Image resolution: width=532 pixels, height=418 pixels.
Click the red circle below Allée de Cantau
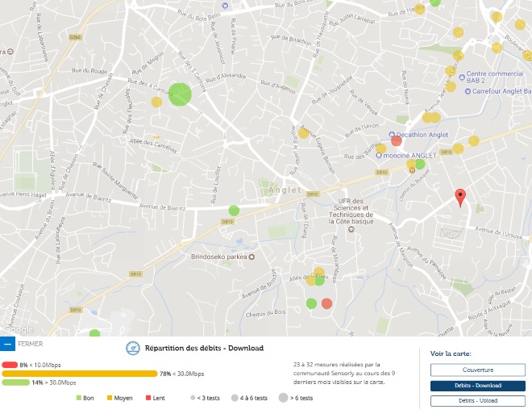pyautogui.click(x=326, y=303)
